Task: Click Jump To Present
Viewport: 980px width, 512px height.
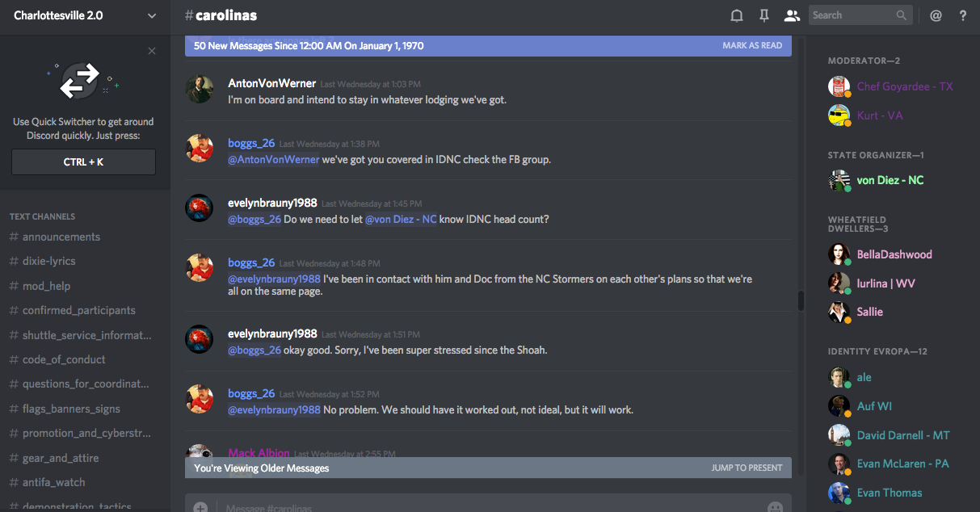Action: coord(747,468)
